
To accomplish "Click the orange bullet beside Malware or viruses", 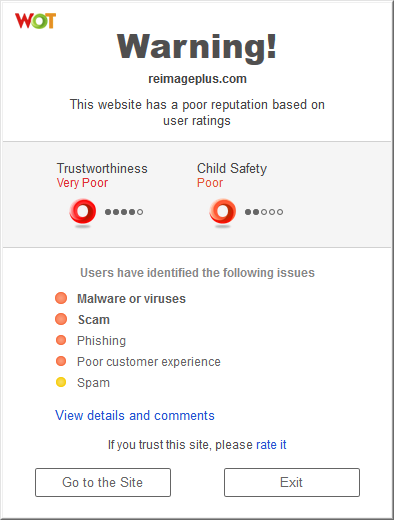I will click(x=61, y=298).
